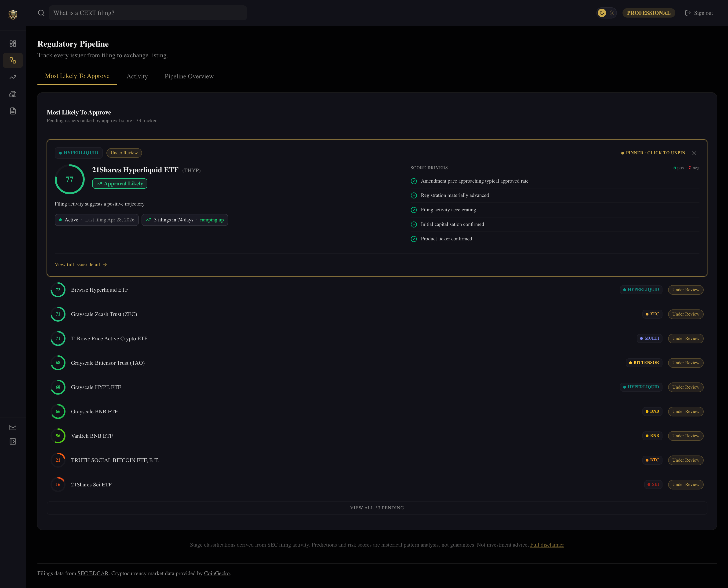Image resolution: width=728 pixels, height=588 pixels.
Task: Select the Most Likely To Approve tab
Action: (x=77, y=76)
